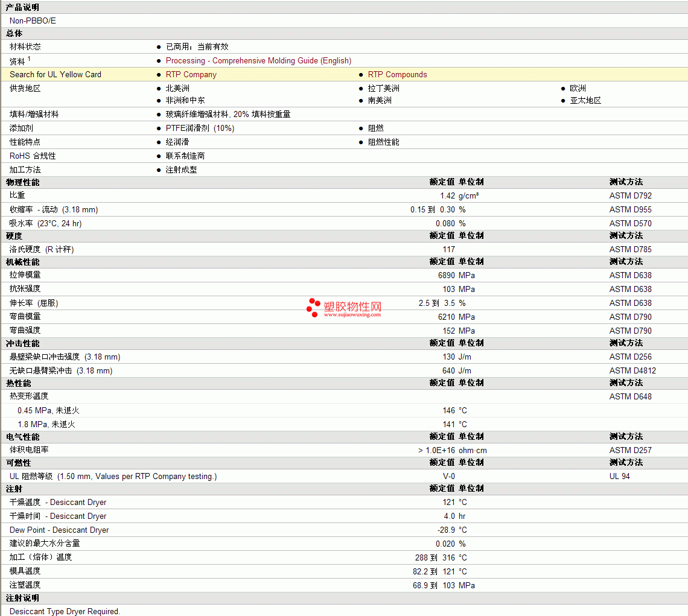Image resolution: width=688 pixels, height=616 pixels.
Task: Select the yield elongation value '2.5 到 3.5'
Action: 436,303
